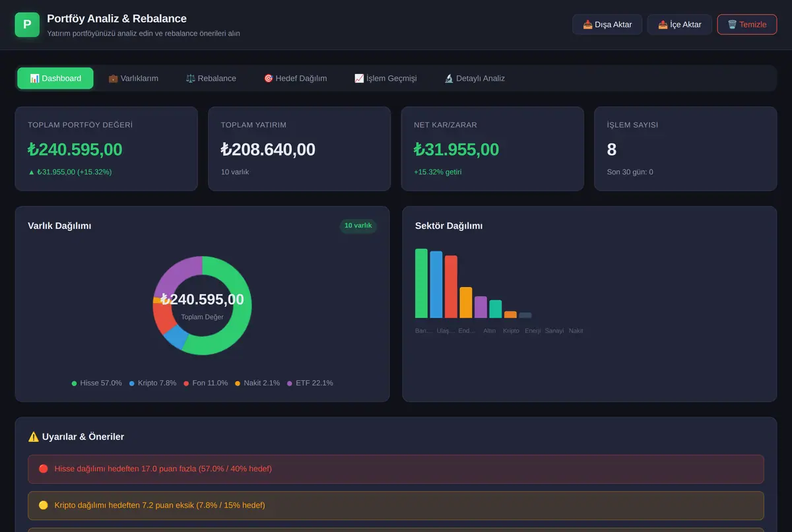Click the ₺240.595,00 value in Toplam Portföy Değeri card
792x532 pixels.
75,150
